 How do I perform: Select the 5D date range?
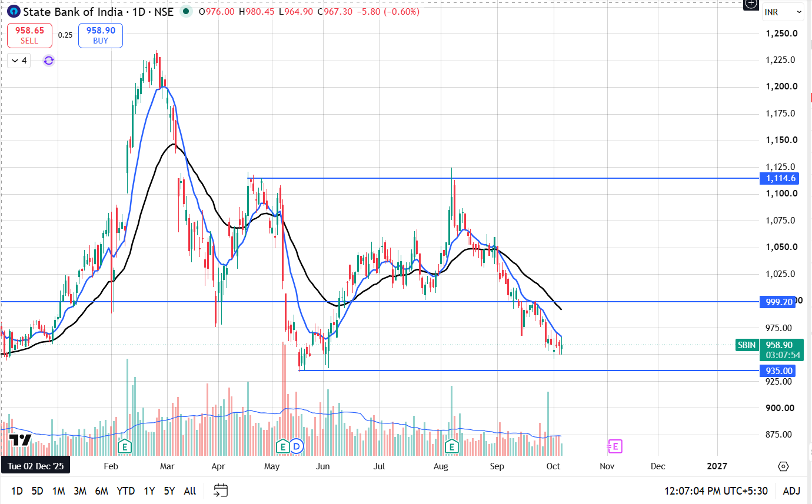[38, 490]
